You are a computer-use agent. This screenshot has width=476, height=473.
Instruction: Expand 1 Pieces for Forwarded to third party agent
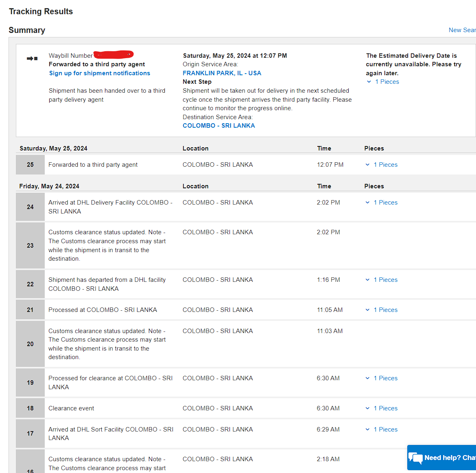click(x=382, y=165)
